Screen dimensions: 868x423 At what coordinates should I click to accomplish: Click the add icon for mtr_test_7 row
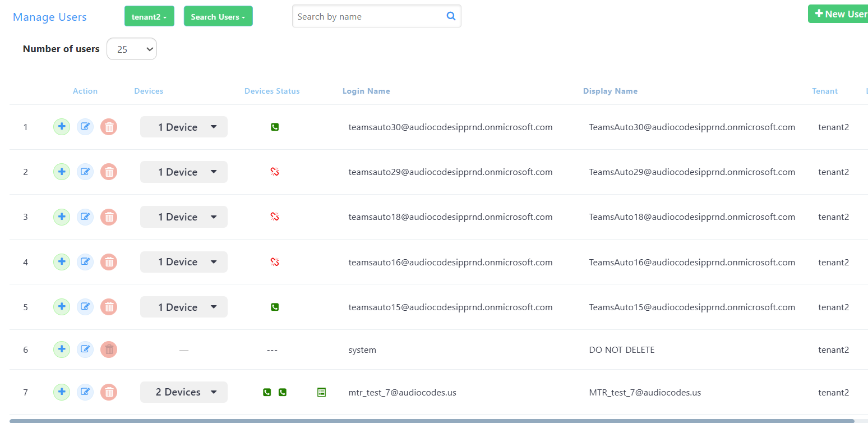62,392
